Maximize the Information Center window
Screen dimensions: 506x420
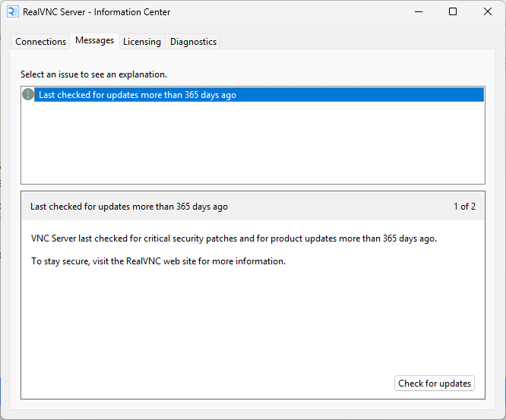tap(453, 12)
